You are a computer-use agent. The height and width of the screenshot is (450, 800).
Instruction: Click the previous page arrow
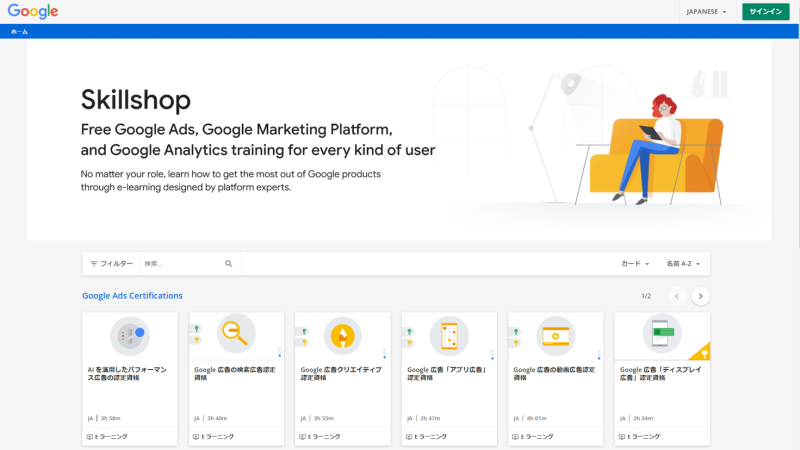tap(677, 296)
